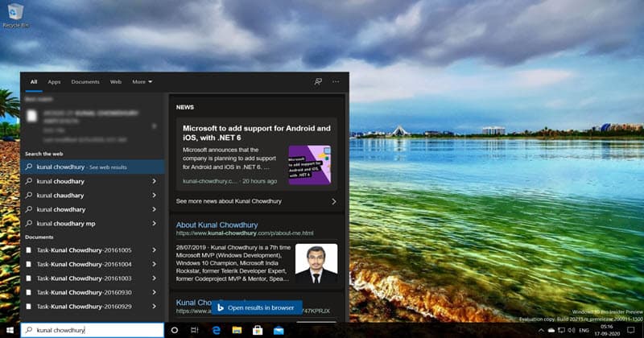Viewport: 644px width, 338px height.
Task: Switch to the Apps search tab
Action: pos(54,82)
